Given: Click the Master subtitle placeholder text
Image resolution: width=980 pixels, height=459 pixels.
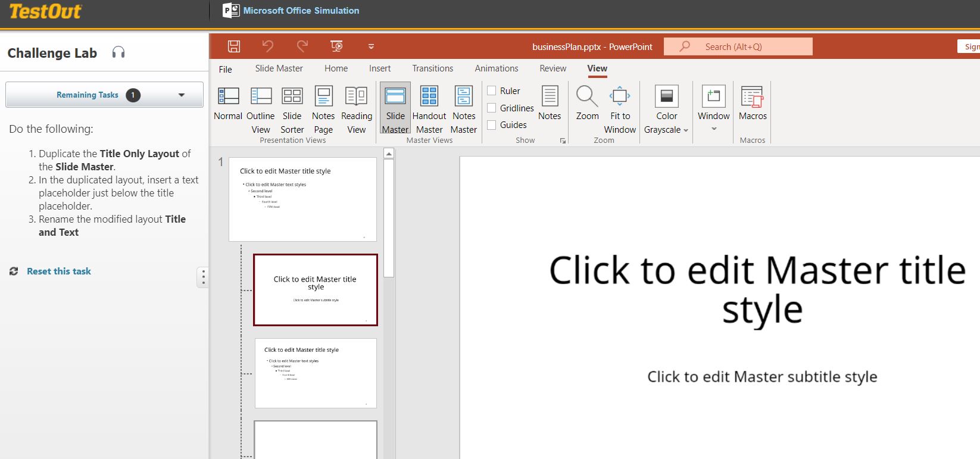Looking at the screenshot, I should pyautogui.click(x=762, y=377).
